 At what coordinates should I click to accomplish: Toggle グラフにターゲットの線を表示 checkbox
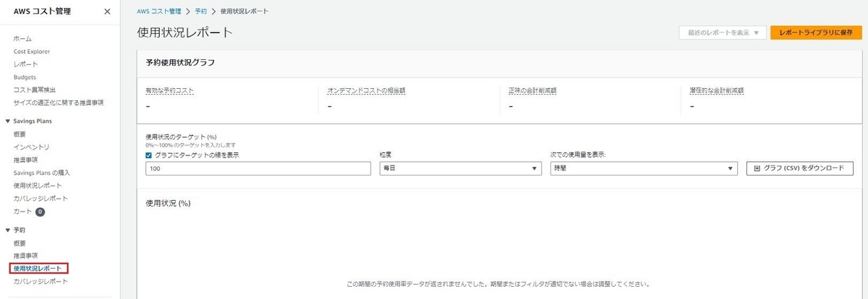149,155
